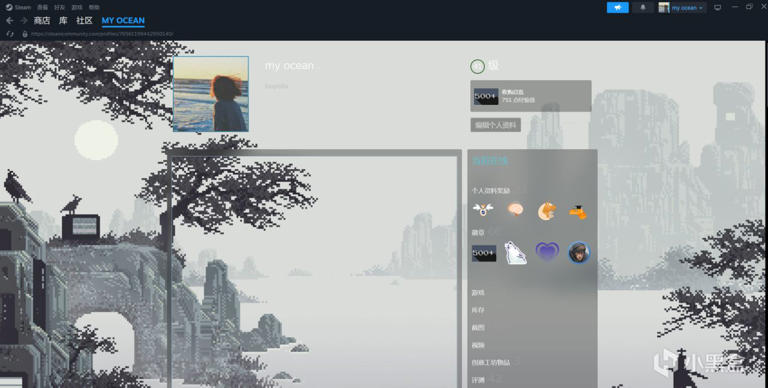Click the brain award icon
Image resolution: width=768 pixels, height=388 pixels.
pos(515,210)
